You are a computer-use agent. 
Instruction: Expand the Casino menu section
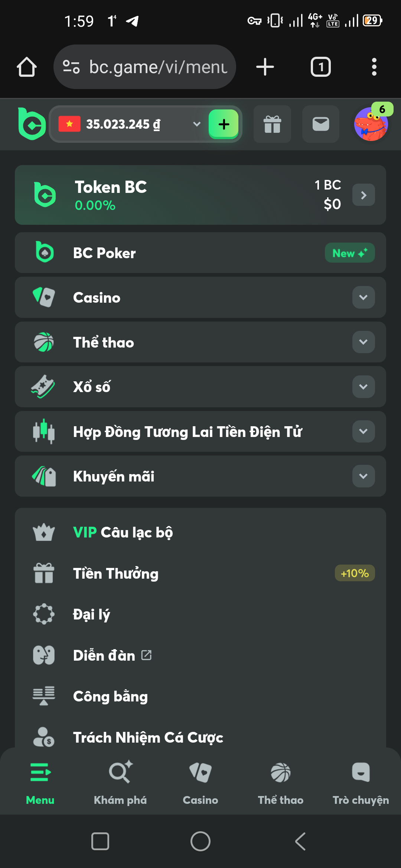click(x=363, y=297)
